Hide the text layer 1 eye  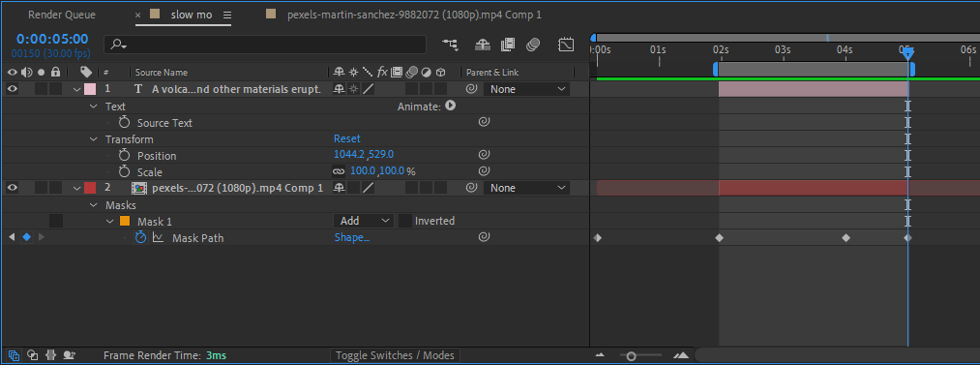(x=12, y=89)
